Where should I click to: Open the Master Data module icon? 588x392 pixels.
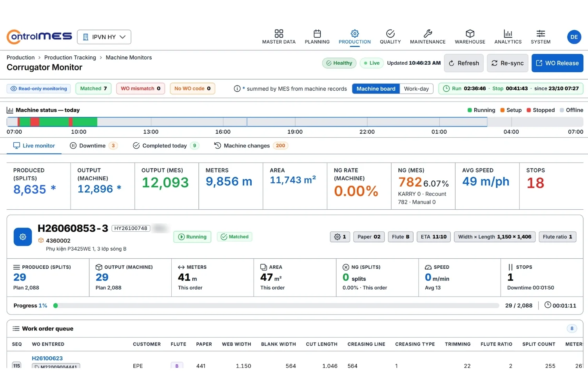pyautogui.click(x=279, y=33)
